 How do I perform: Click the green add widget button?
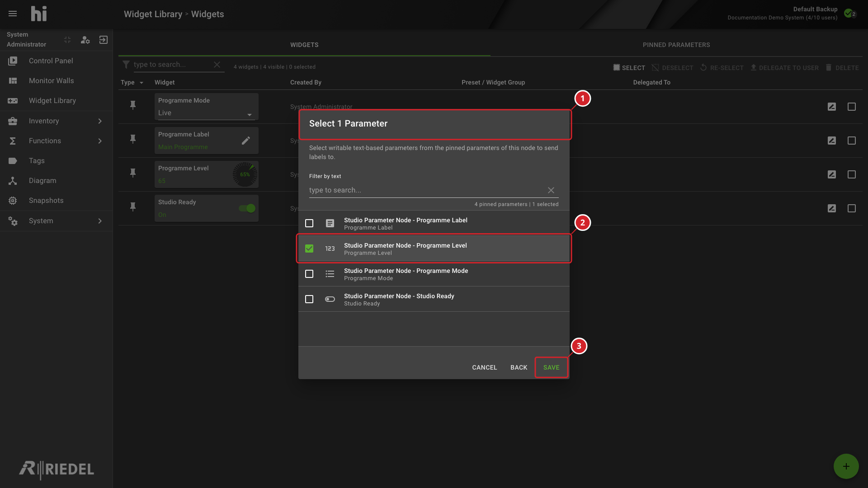(846, 466)
